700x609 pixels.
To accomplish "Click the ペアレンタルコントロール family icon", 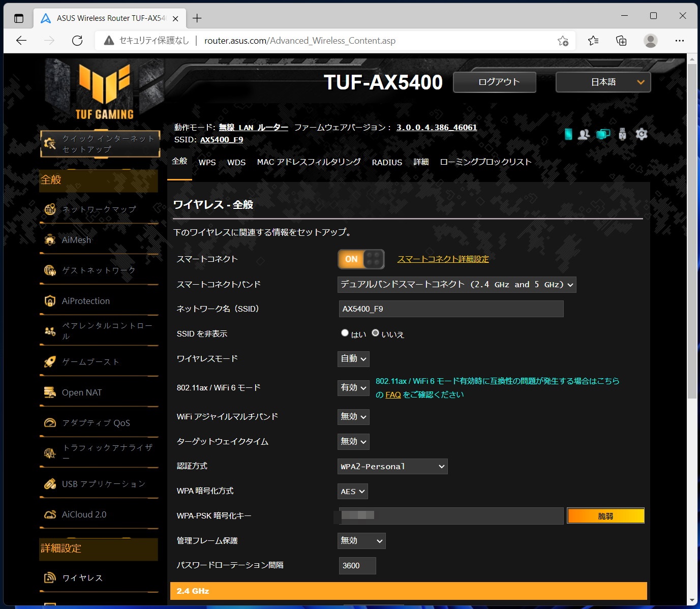I will 50,331.
